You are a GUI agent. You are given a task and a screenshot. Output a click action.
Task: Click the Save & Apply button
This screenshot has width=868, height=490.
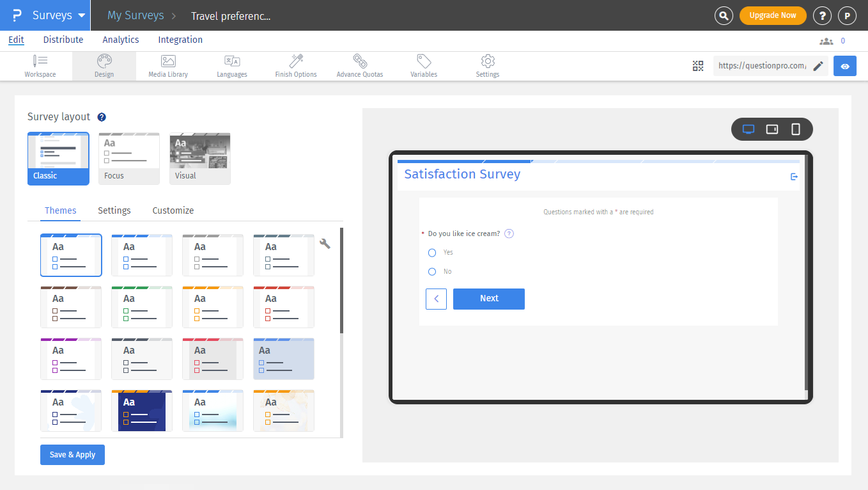(72, 454)
